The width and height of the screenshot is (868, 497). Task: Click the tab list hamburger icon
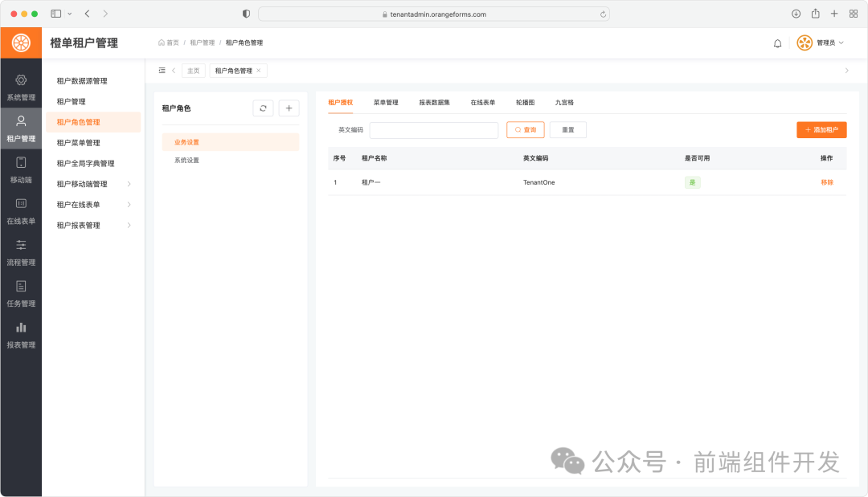tap(161, 70)
